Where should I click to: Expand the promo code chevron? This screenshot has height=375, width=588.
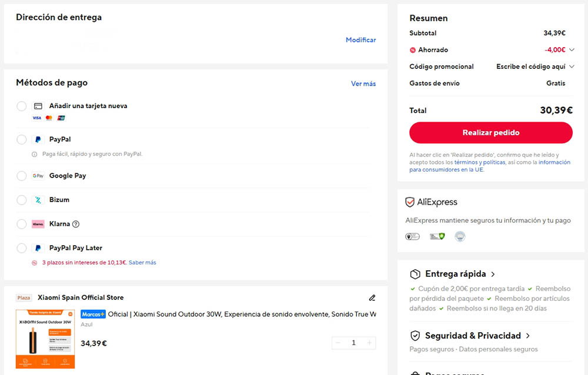(572, 66)
